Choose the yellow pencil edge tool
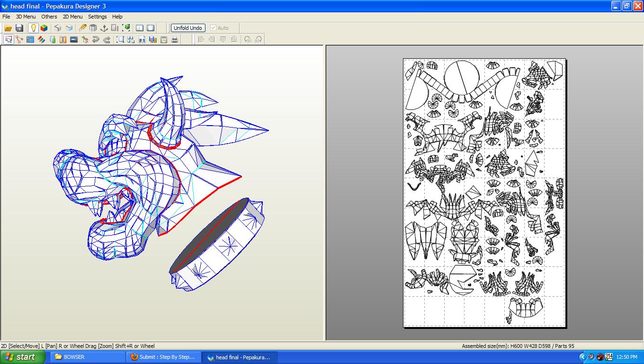The height and width of the screenshot is (364, 644). 82,28
